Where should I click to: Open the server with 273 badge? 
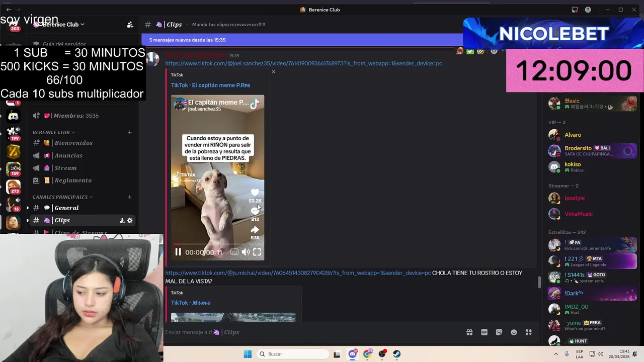(x=14, y=187)
